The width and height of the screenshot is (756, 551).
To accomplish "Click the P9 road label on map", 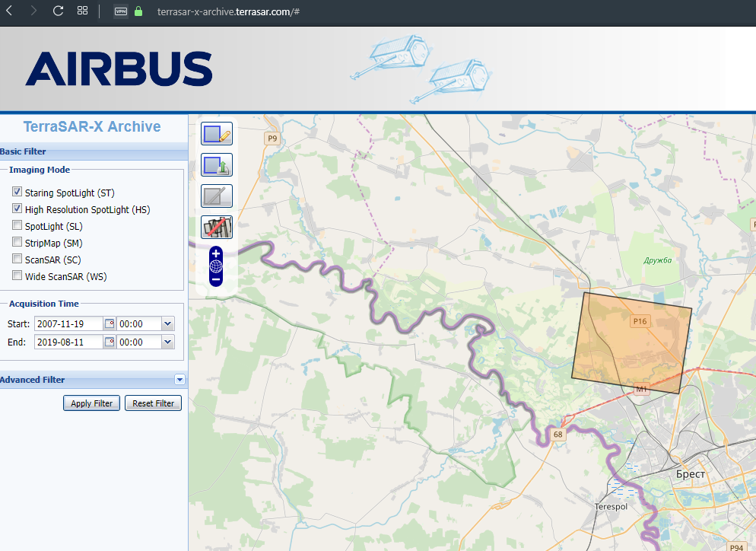I will (272, 139).
